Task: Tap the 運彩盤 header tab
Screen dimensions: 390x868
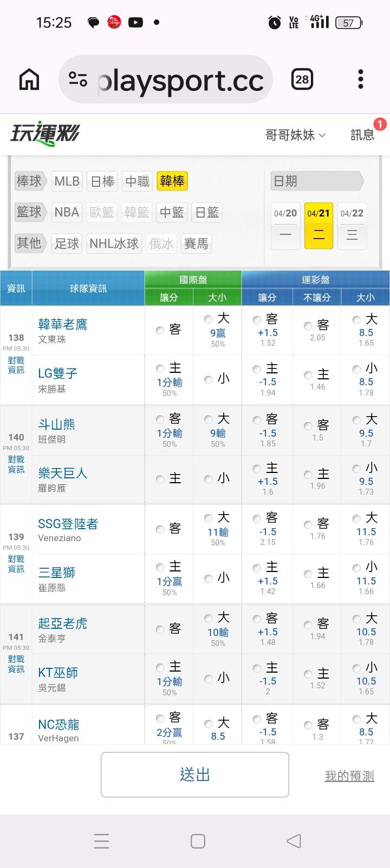Action: pyautogui.click(x=316, y=279)
